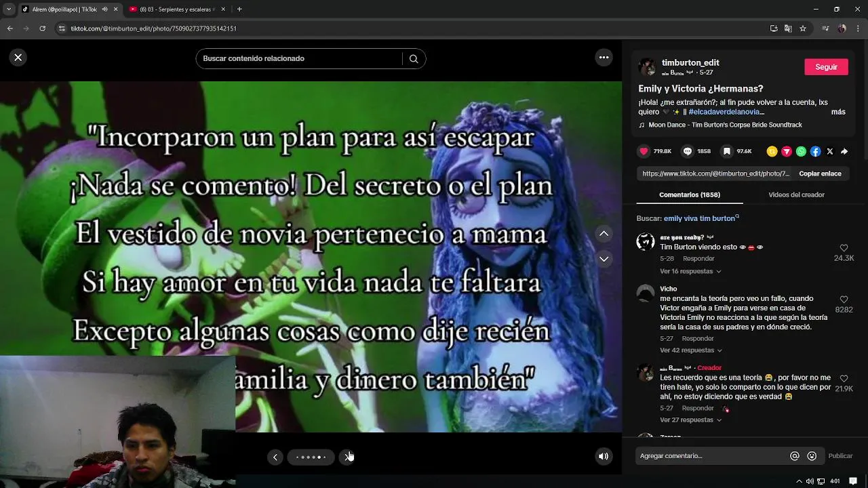
Task: Like the post with heart icon
Action: (644, 151)
